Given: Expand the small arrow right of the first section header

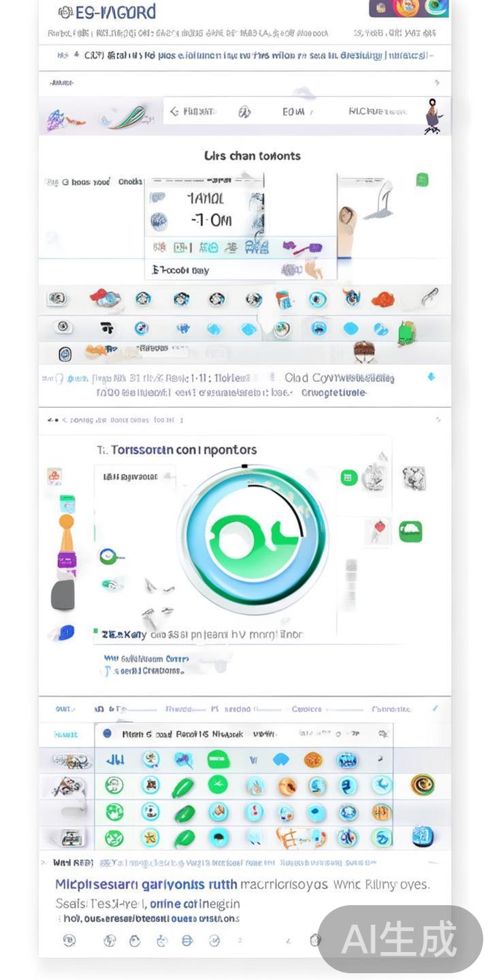Looking at the screenshot, I should point(437,83).
